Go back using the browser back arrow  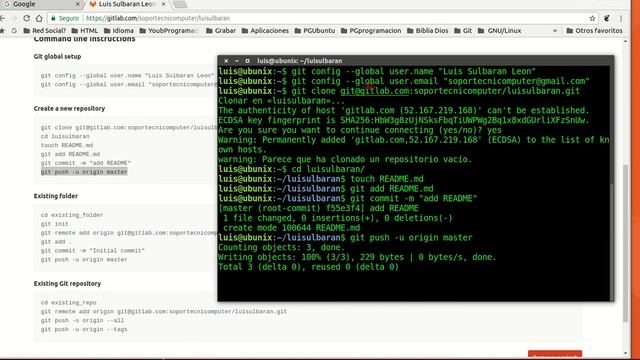coord(2,18)
